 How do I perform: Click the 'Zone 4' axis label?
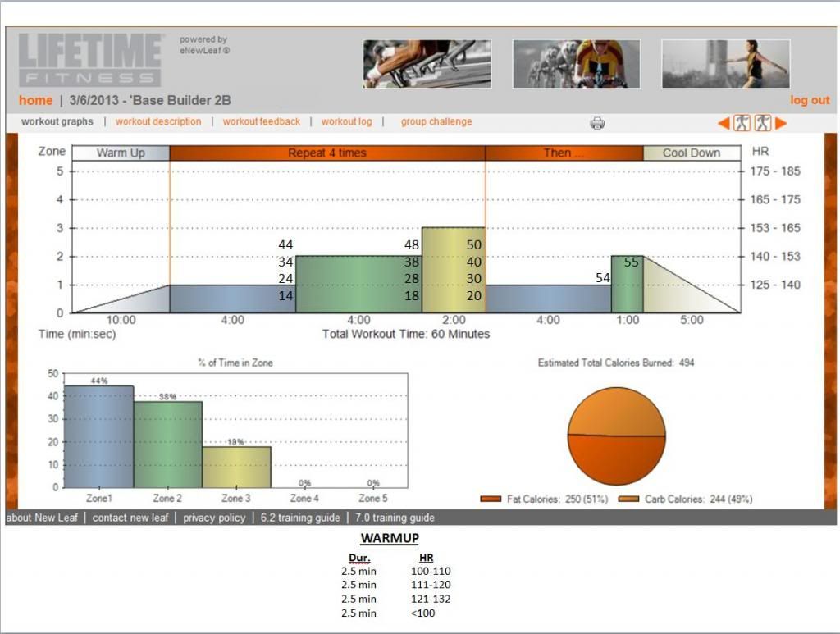(x=304, y=498)
